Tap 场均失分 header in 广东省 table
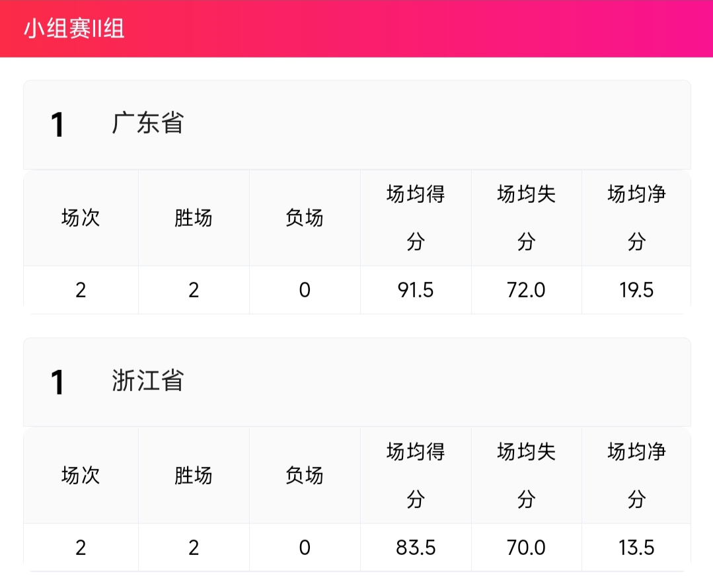This screenshot has height=588, width=713. point(526,218)
